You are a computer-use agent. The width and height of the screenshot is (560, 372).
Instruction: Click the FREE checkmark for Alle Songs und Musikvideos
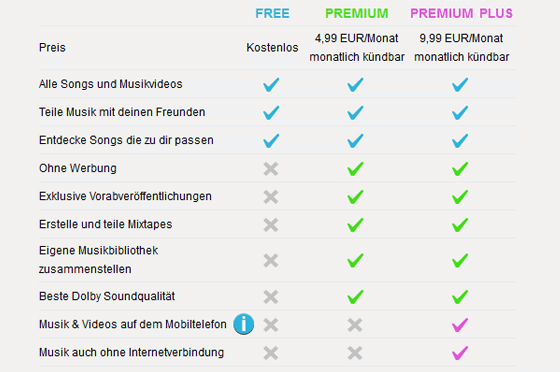pyautogui.click(x=271, y=85)
